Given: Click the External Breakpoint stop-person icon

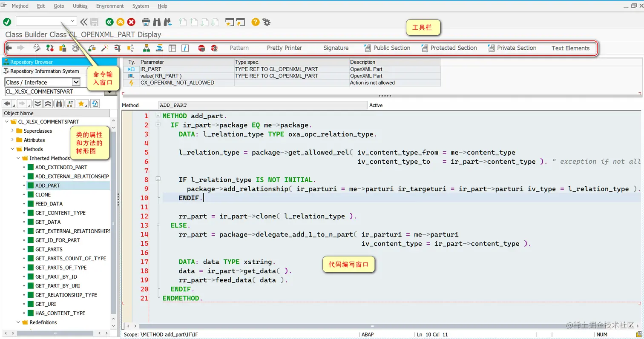Looking at the screenshot, I should point(214,48).
